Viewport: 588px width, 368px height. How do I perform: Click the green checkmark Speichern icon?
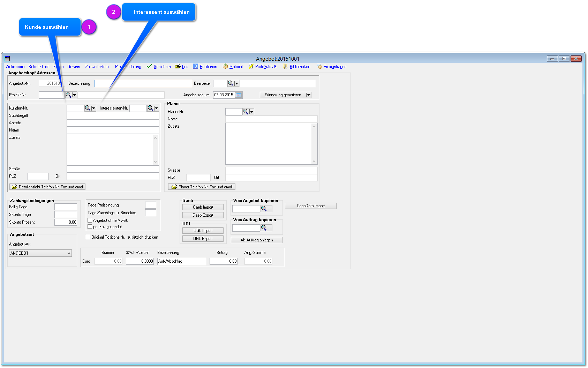149,66
